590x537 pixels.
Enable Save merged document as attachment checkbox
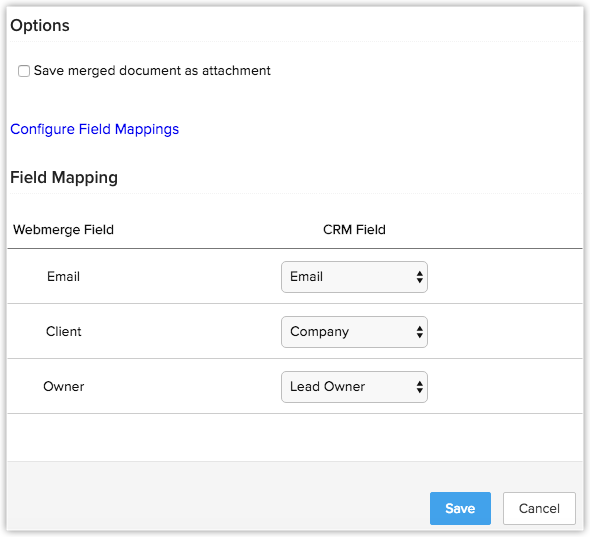(x=24, y=71)
